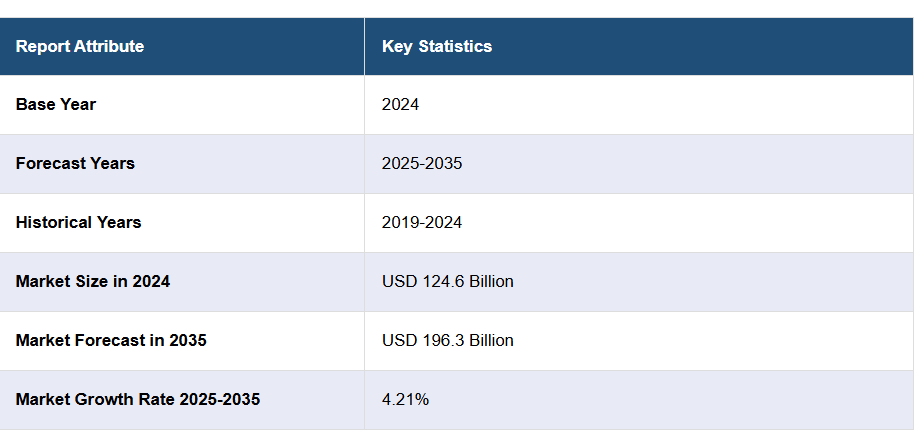The height and width of the screenshot is (438, 914).
Task: Click the word Billion in the 2035 forecast
Action: pos(488,340)
